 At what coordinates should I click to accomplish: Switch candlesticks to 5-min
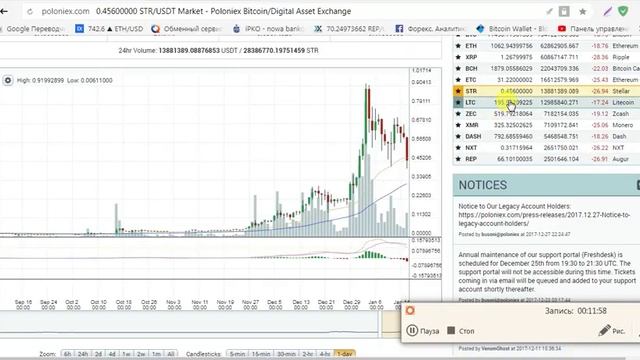[x=237, y=354]
